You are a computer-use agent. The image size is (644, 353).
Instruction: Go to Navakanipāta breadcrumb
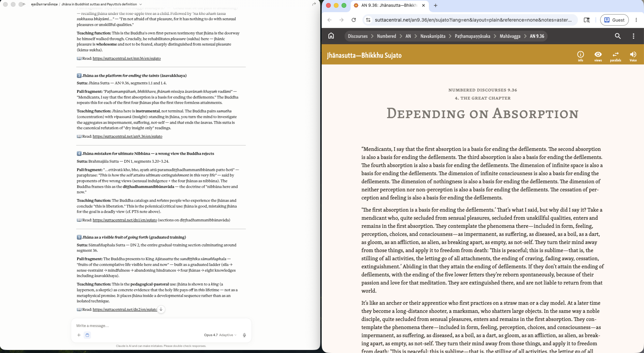[433, 36]
